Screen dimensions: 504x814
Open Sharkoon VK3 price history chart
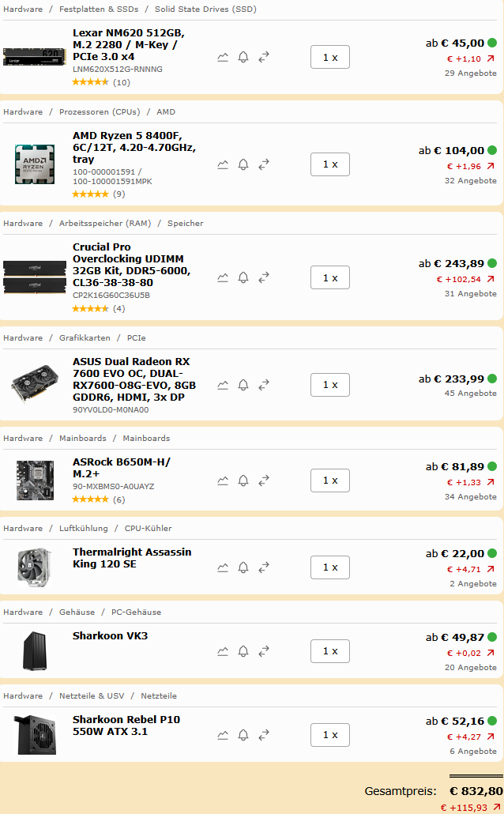point(223,651)
